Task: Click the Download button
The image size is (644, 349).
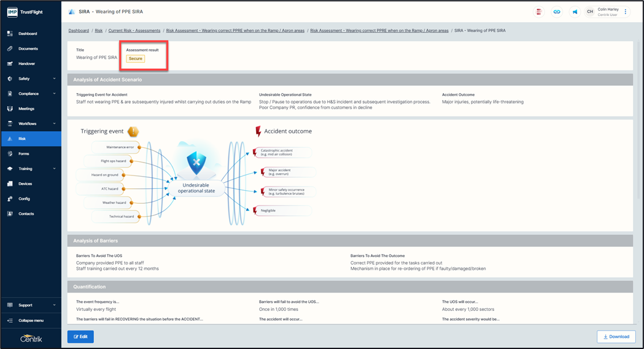Action: point(616,336)
